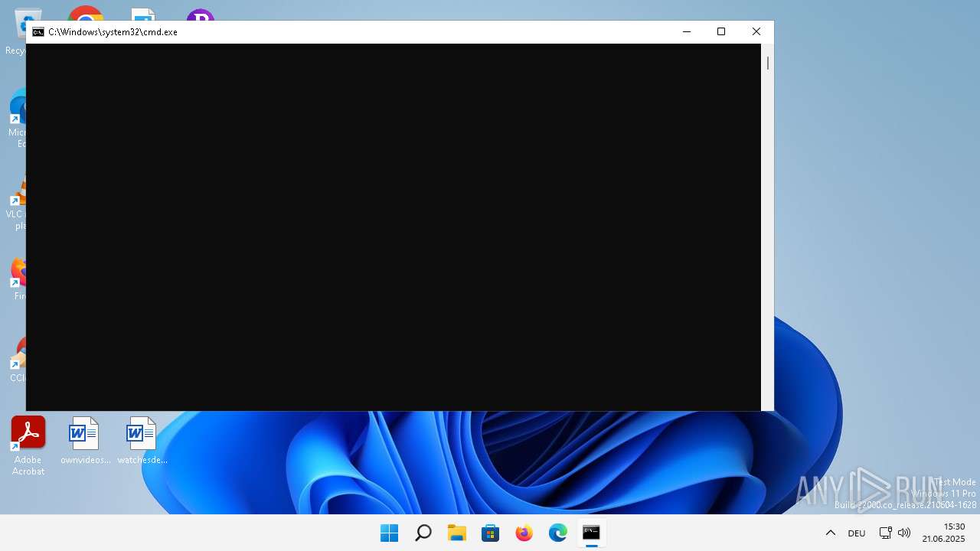
Task: Close the cmd.exe window
Action: pyautogui.click(x=756, y=31)
